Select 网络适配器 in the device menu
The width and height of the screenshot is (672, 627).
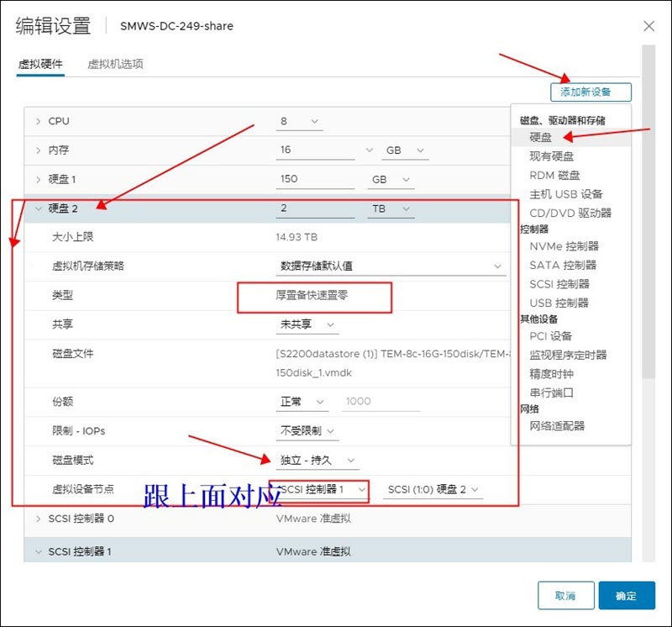557,426
